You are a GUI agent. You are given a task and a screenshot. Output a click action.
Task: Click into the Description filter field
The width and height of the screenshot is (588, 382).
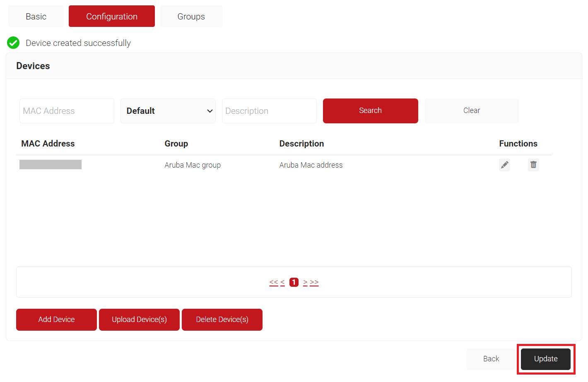pos(269,111)
